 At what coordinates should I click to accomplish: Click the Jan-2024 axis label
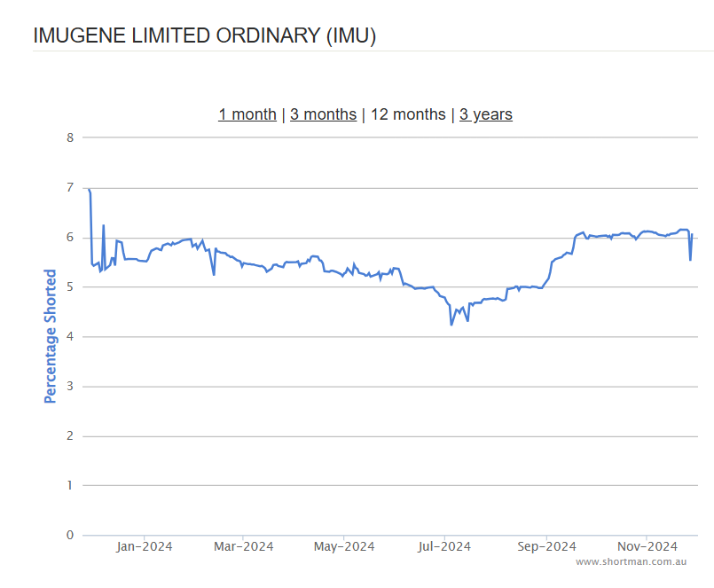[145, 546]
